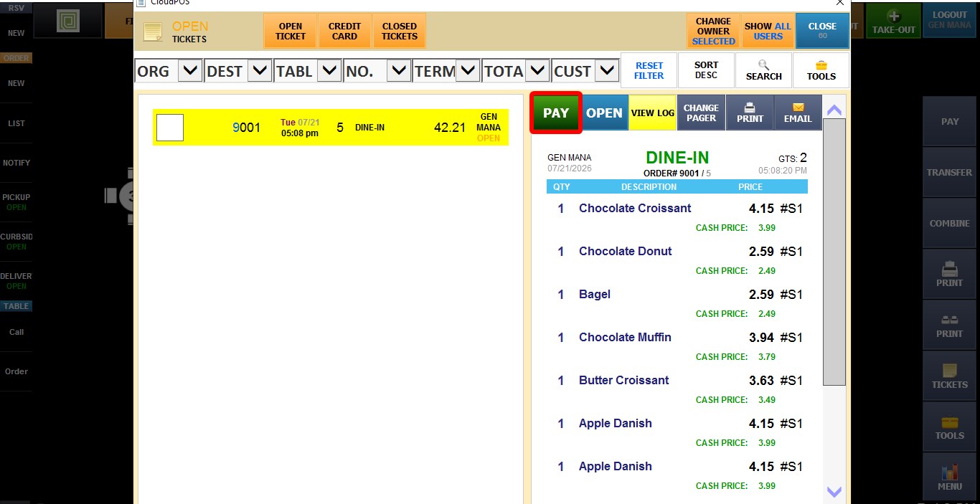Toggle SORT DESC order

tap(706, 70)
